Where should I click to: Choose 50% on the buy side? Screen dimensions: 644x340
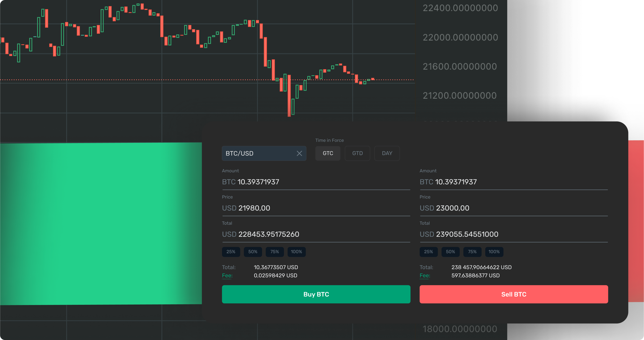pos(253,252)
